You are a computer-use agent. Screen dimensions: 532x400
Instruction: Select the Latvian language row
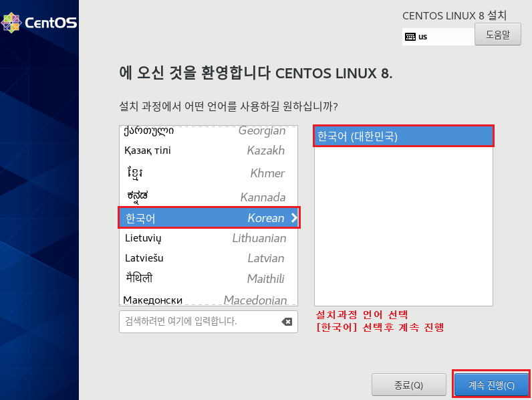click(x=209, y=258)
